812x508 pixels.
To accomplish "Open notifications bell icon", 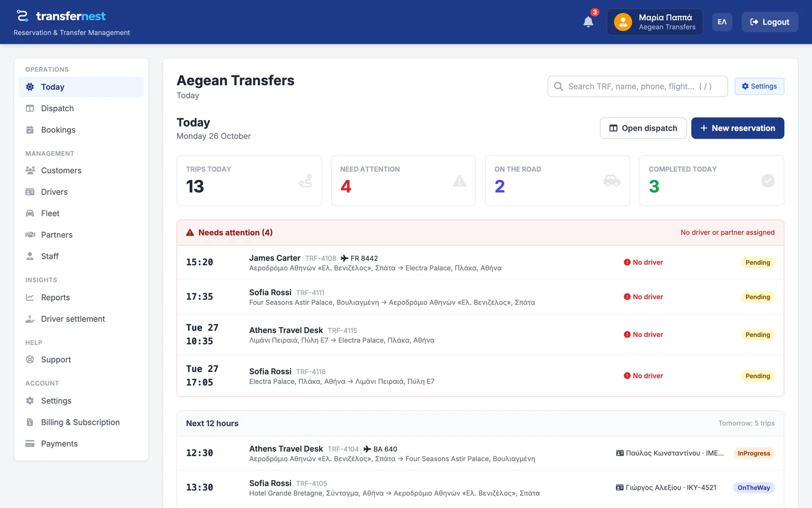I will click(588, 22).
